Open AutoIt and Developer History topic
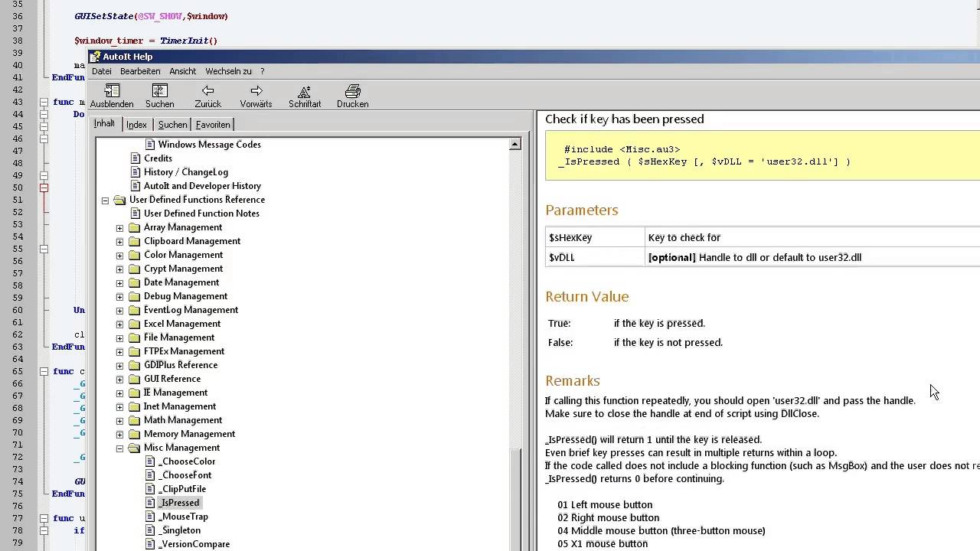This screenshot has height=551, width=980. tap(202, 186)
